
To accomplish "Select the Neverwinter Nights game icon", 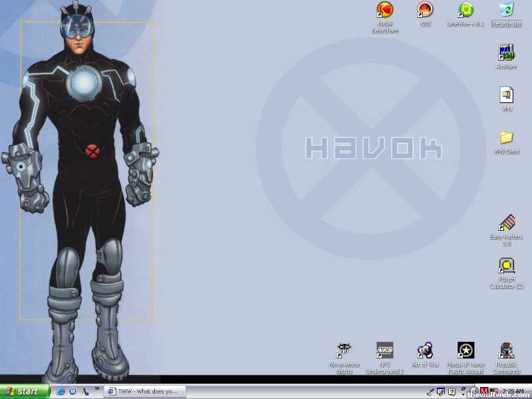I will [344, 350].
